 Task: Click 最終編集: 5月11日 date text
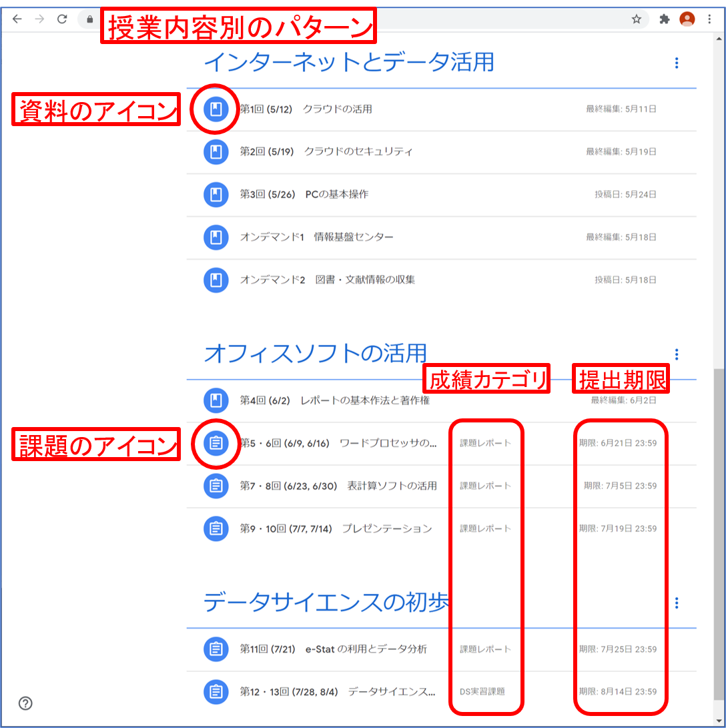pyautogui.click(x=621, y=109)
